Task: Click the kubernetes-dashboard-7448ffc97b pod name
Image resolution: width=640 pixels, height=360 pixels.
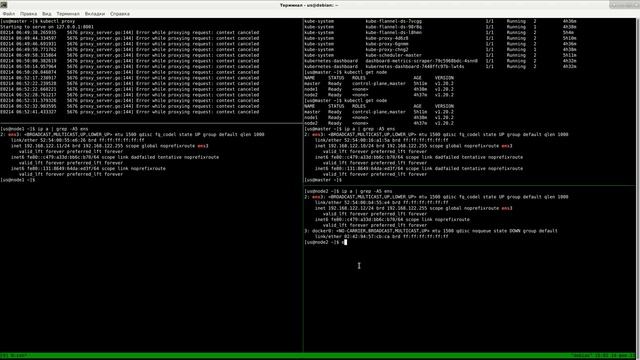Action: click(415, 67)
